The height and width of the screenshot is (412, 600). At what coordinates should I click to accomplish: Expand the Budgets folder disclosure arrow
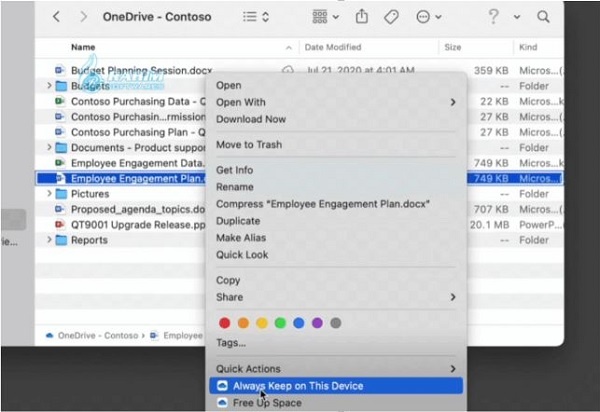[x=49, y=85]
